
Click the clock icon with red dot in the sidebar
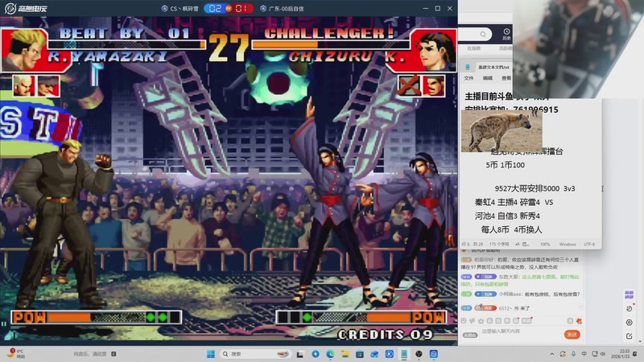point(630,308)
